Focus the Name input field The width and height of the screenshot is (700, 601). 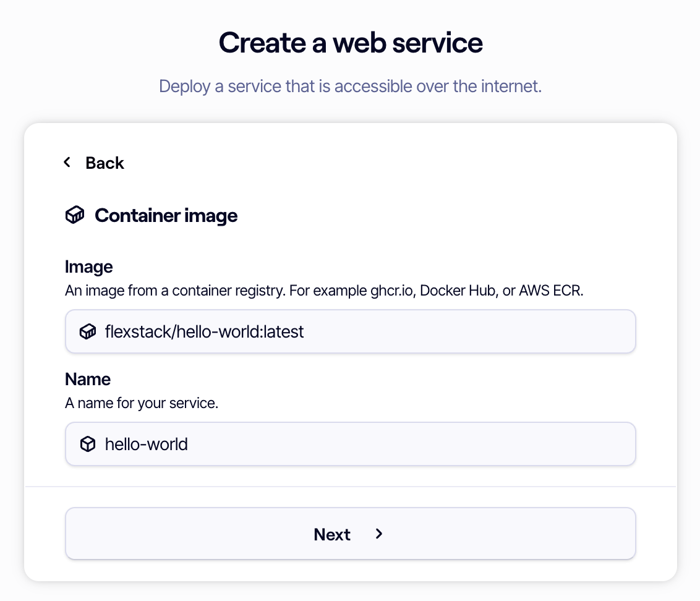point(351,444)
